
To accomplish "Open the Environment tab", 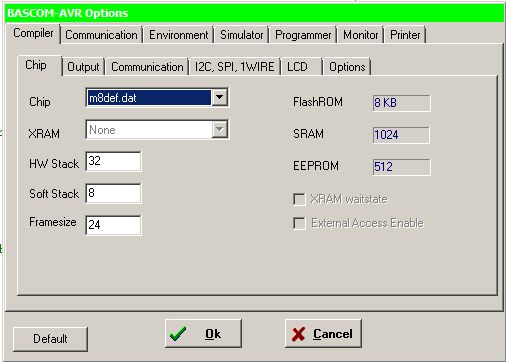I will click(178, 35).
